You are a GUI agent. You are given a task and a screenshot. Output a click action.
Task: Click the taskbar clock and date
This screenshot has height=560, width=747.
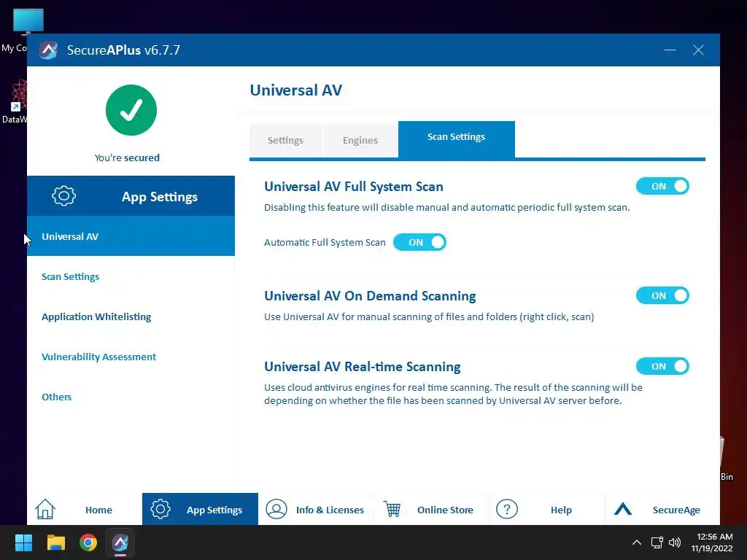point(712,542)
